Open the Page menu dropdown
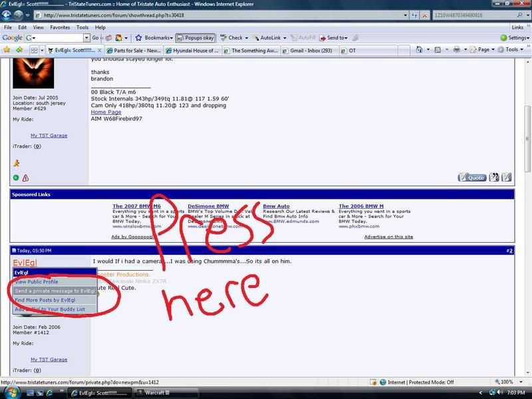 [483, 49]
